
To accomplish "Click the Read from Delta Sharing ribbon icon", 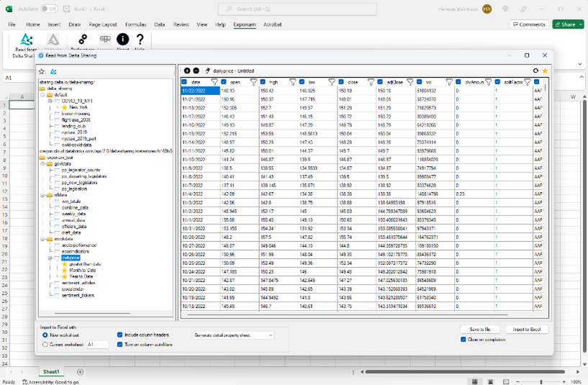I will click(26, 40).
